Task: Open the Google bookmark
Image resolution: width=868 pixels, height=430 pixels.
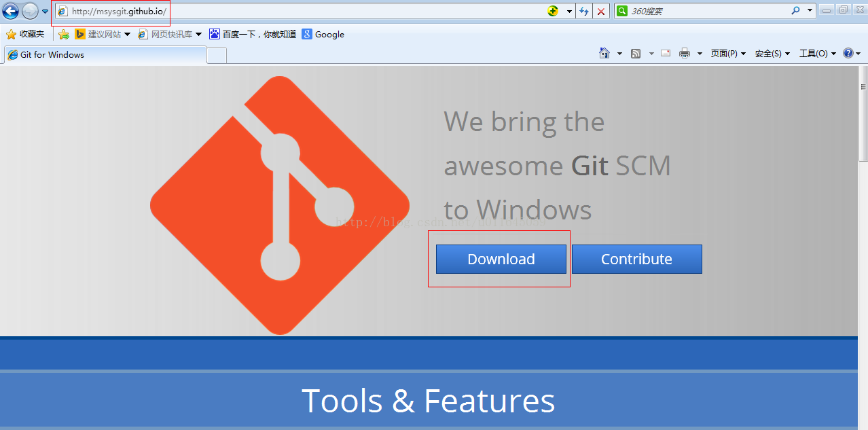Action: 323,34
